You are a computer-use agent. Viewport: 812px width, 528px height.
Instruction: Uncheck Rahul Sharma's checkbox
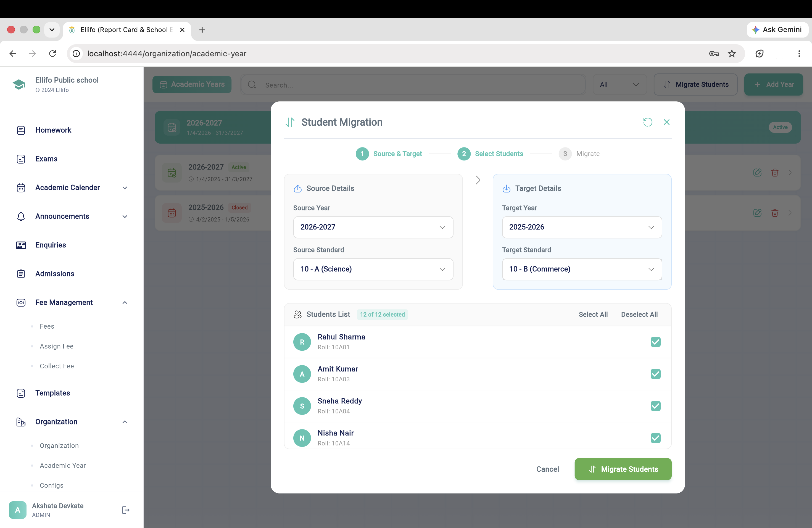point(655,342)
